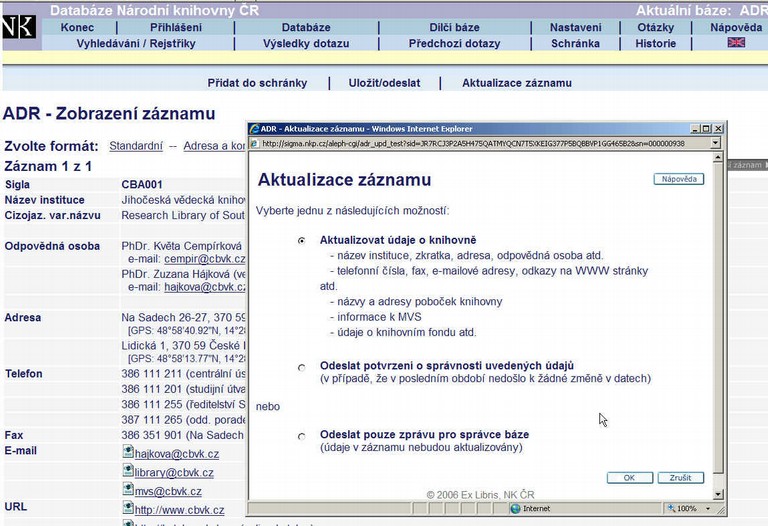Open the Dílčí báze menu item
The image size is (768, 526).
455,27
